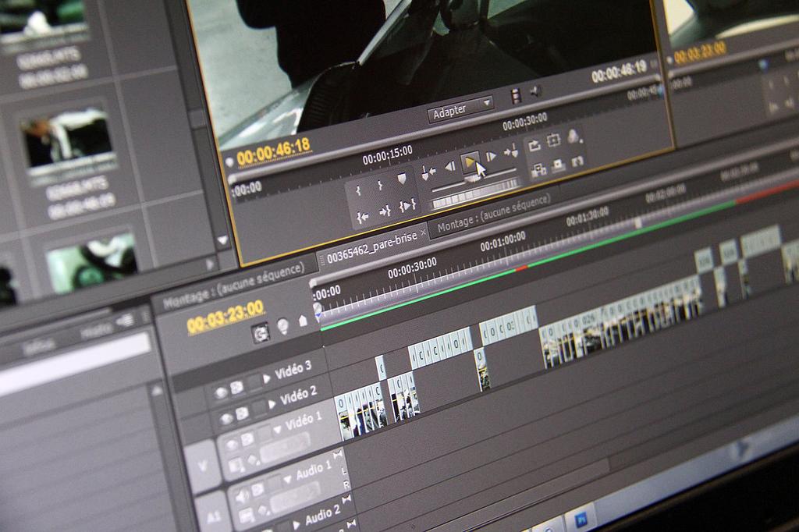The image size is (799, 532).
Task: Toggle the Snap magnet button in timeline
Action: point(262,332)
